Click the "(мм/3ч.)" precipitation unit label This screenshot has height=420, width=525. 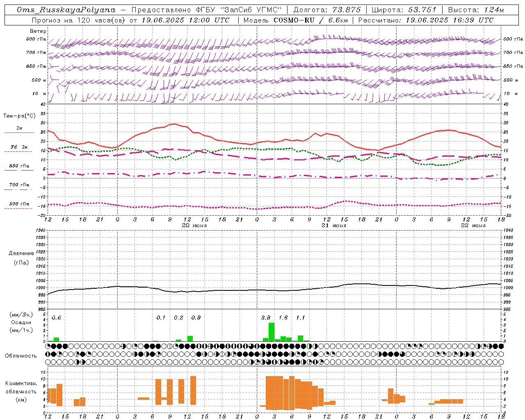pyautogui.click(x=21, y=315)
